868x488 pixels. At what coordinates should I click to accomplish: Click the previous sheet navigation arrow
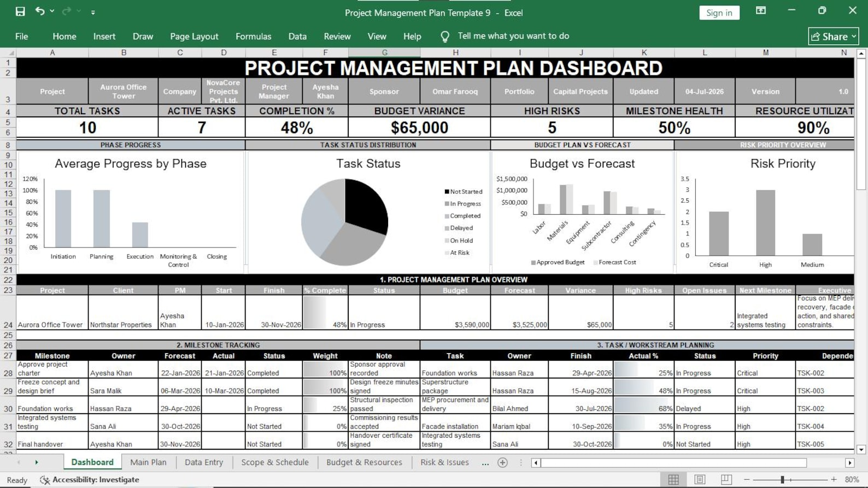coord(19,462)
